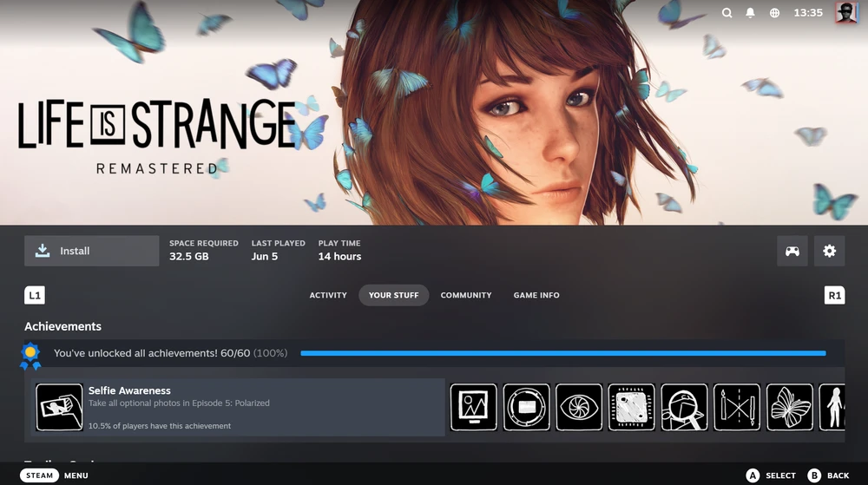The height and width of the screenshot is (485, 868).
Task: Select the camera-shutter eye achievement icon
Action: coord(579,407)
